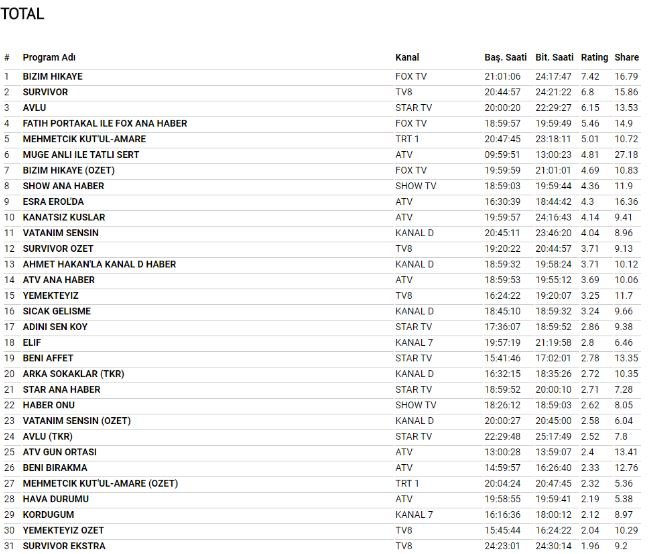Select the SURVIVOR program name in row 2
Viewport: 652px width, 554px height.
tap(45, 92)
